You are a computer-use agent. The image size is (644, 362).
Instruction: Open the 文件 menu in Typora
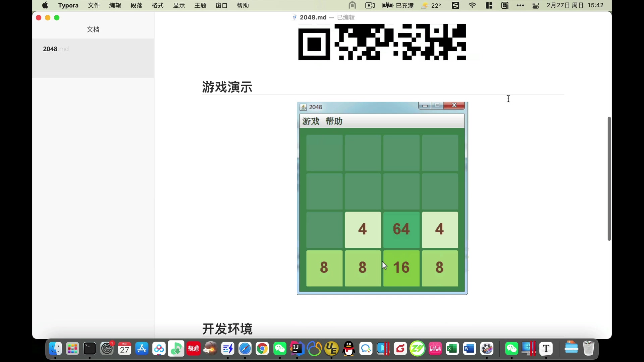[x=94, y=5]
